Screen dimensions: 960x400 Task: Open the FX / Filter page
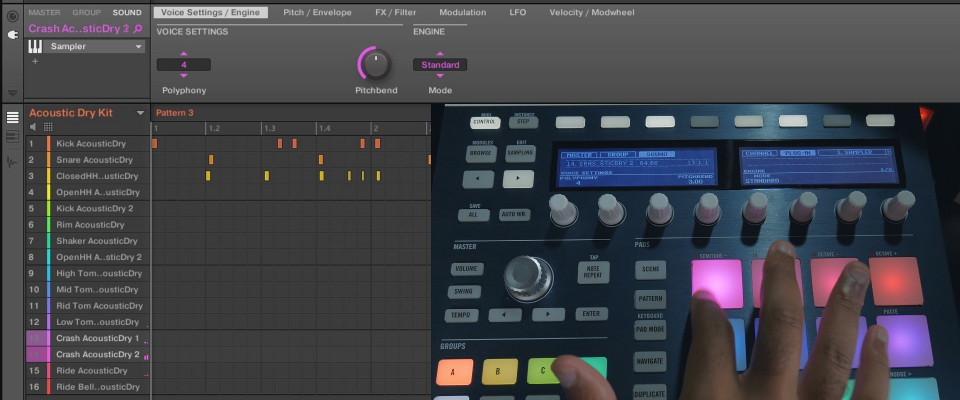tap(396, 12)
